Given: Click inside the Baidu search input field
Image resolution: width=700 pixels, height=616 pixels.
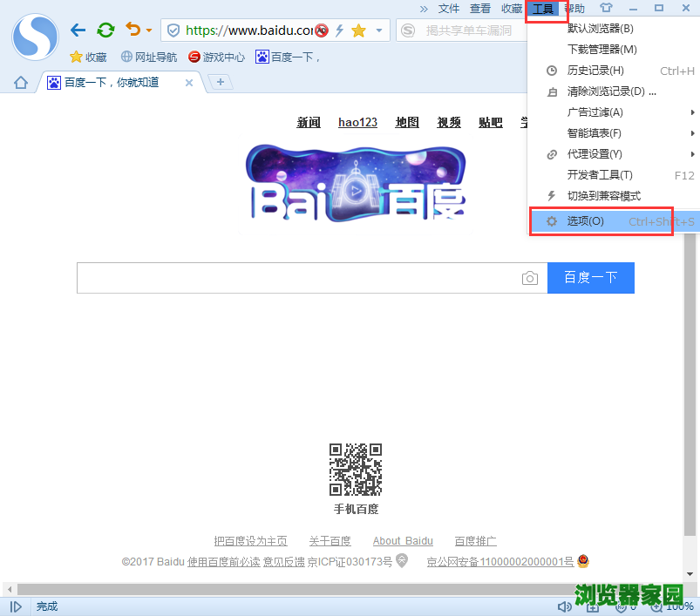Looking at the screenshot, I should [x=305, y=278].
